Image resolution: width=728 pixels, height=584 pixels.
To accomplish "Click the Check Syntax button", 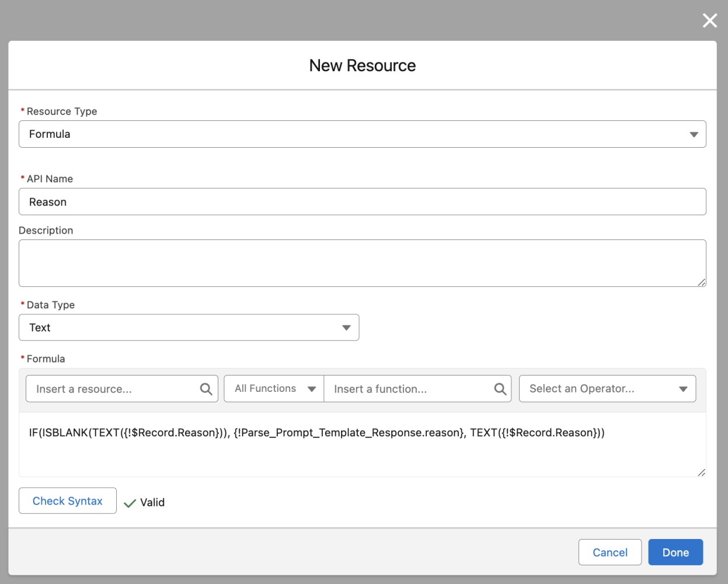I will [x=67, y=500].
